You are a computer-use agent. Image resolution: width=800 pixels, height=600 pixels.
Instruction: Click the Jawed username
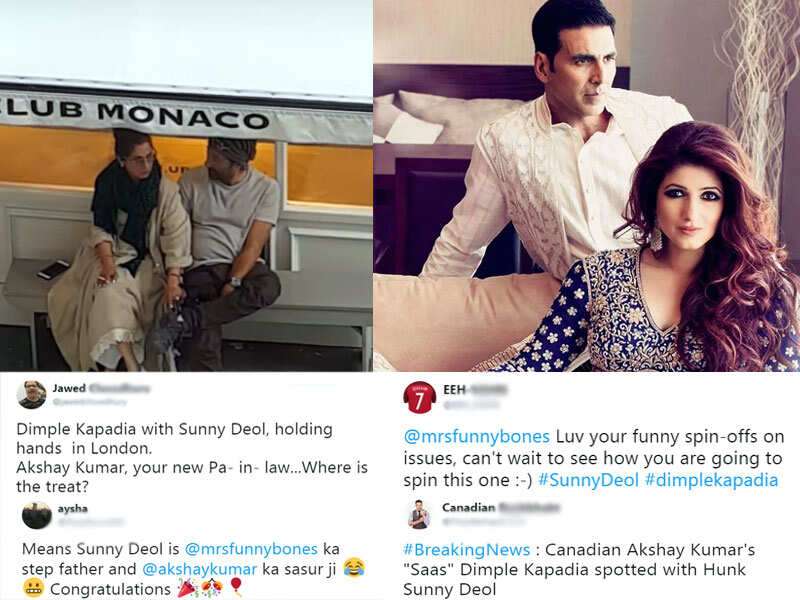pos(69,388)
